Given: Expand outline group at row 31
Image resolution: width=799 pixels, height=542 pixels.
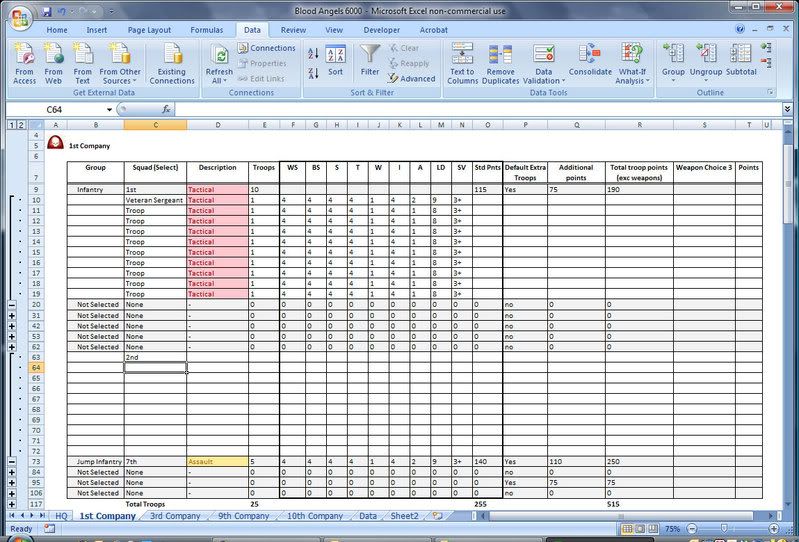Looking at the screenshot, I should [x=12, y=316].
